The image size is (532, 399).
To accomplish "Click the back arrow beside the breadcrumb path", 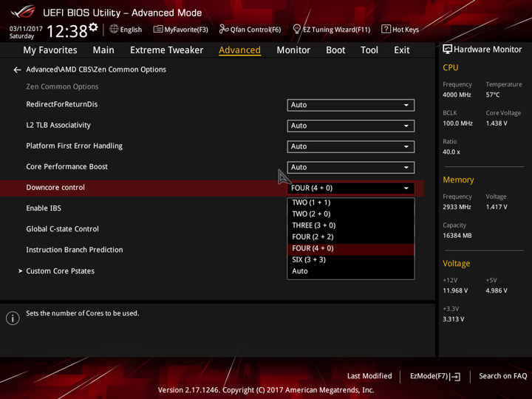I will pos(17,70).
